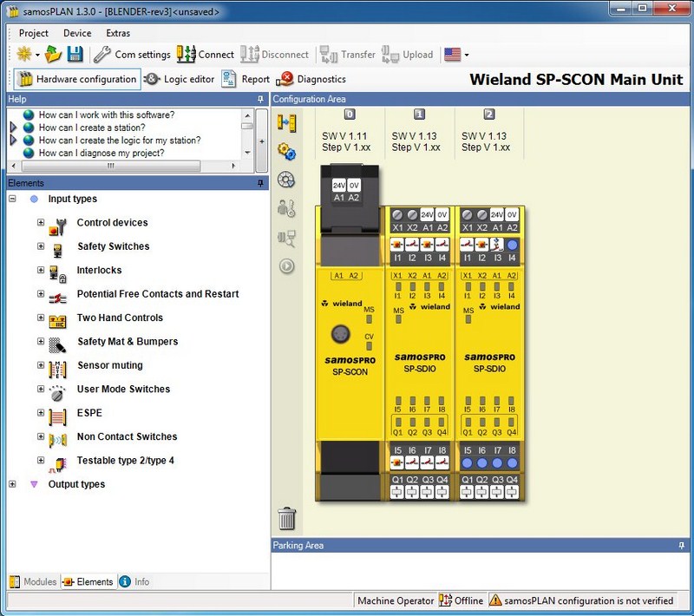Select the Sensor muting icon
Screen dimensions: 694x616
click(x=57, y=370)
